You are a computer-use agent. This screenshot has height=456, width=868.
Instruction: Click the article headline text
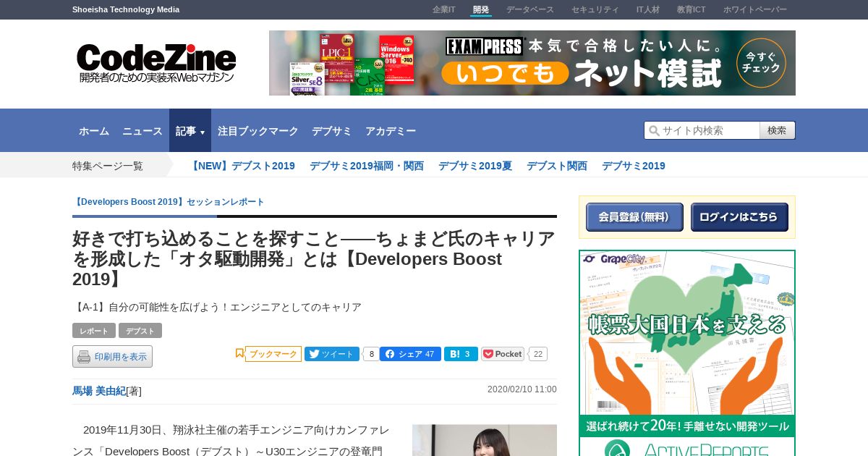314,258
